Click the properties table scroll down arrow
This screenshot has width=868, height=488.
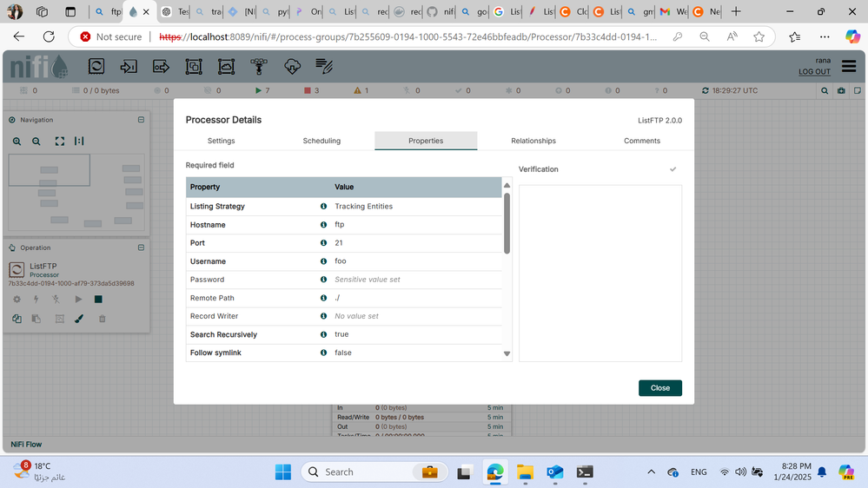click(x=507, y=353)
